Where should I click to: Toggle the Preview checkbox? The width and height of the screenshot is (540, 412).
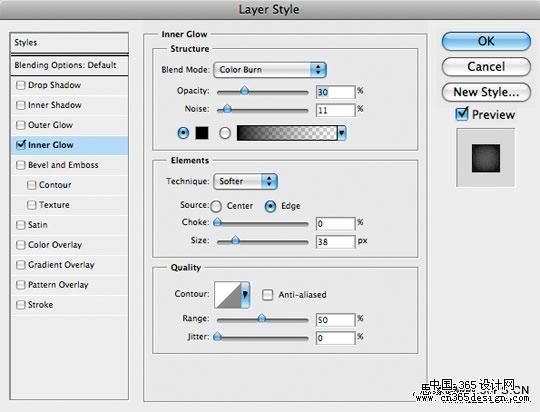pyautogui.click(x=462, y=114)
